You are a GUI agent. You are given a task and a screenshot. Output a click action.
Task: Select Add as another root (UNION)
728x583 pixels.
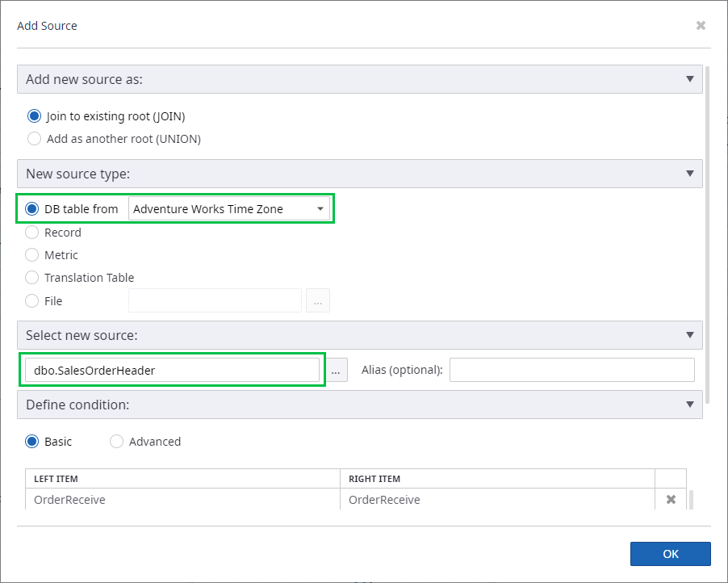pos(34,139)
